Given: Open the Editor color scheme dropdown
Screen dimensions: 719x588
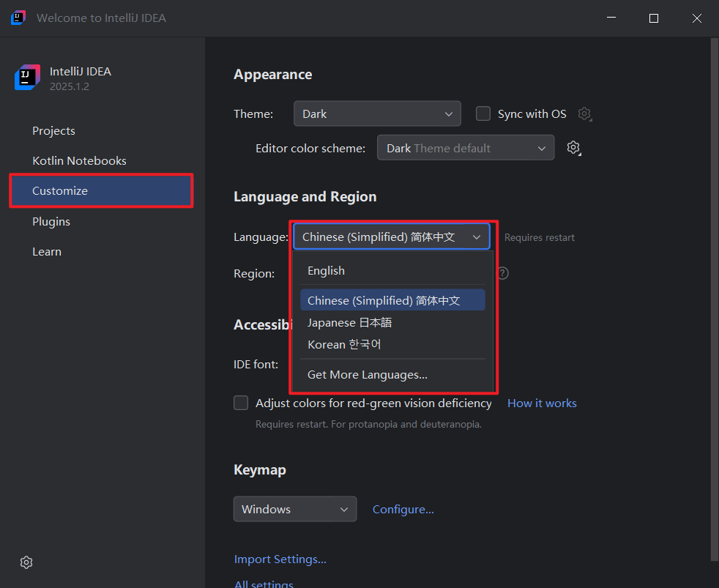Looking at the screenshot, I should point(466,148).
